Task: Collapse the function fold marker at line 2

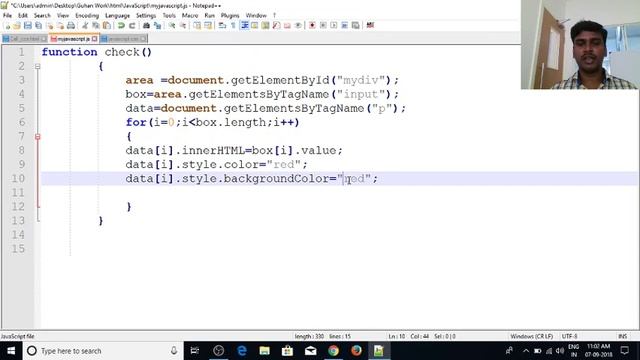Action: (38, 66)
